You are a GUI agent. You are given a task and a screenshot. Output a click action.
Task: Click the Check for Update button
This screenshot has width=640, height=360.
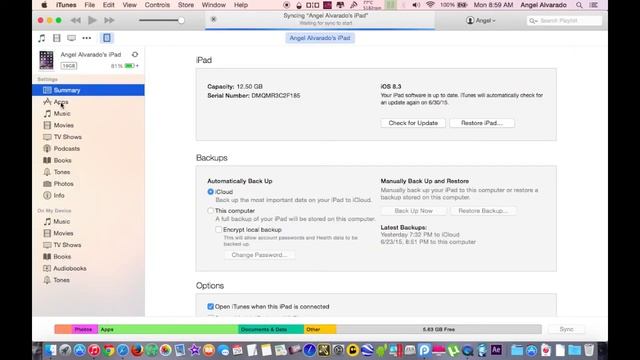click(413, 123)
